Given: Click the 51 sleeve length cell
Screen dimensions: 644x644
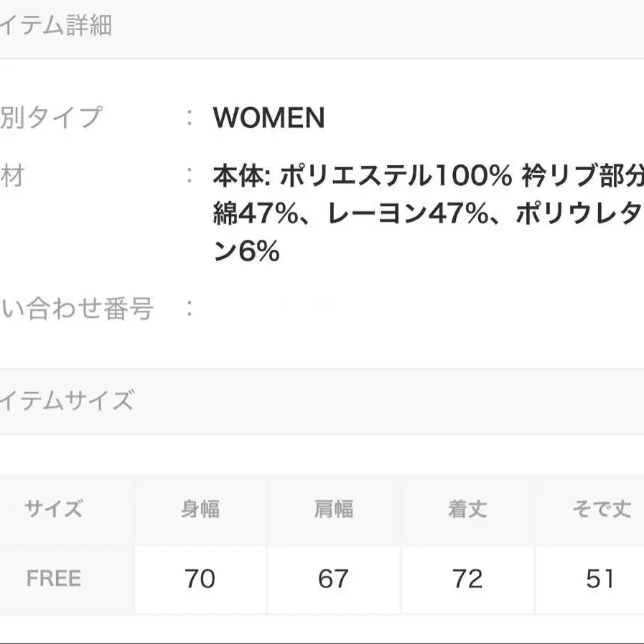Looking at the screenshot, I should 600,578.
